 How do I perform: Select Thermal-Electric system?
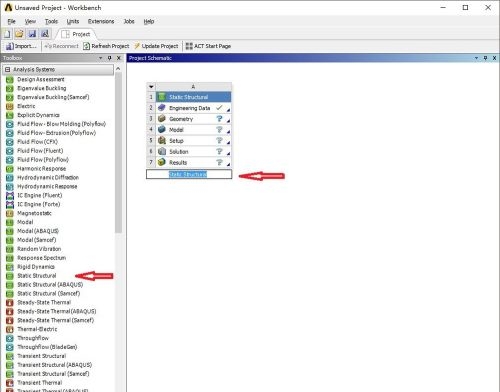click(x=37, y=329)
